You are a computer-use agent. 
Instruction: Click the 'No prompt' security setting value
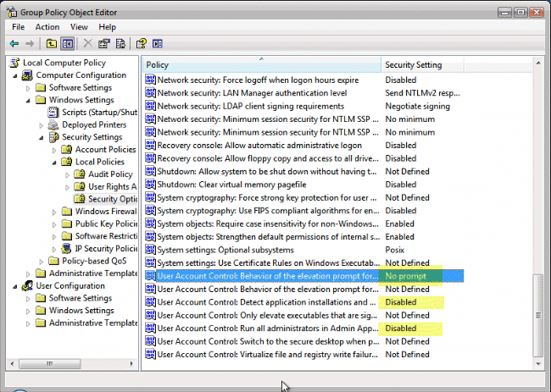click(405, 276)
